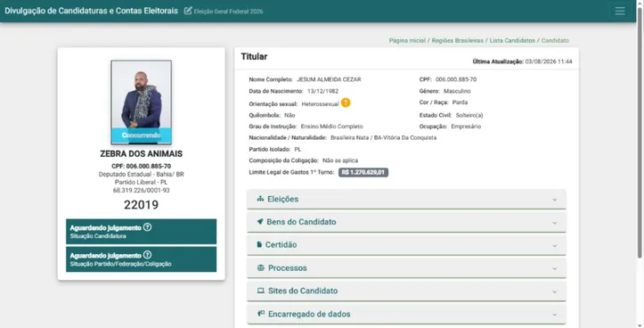Click the Ensino Médio Completo value
Screen dimensions: 644x328
332,127
